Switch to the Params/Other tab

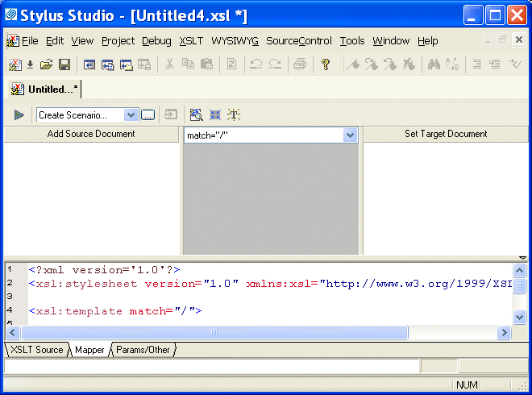point(143,350)
